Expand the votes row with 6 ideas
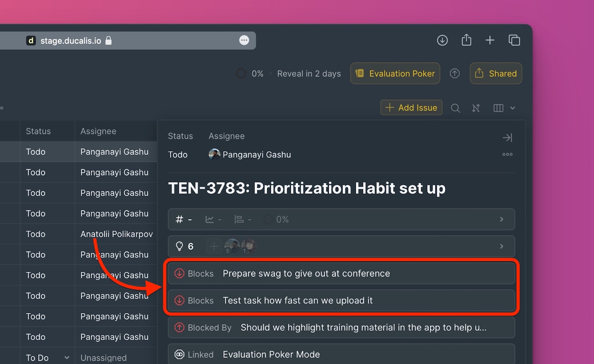The width and height of the screenshot is (594, 364). point(502,246)
